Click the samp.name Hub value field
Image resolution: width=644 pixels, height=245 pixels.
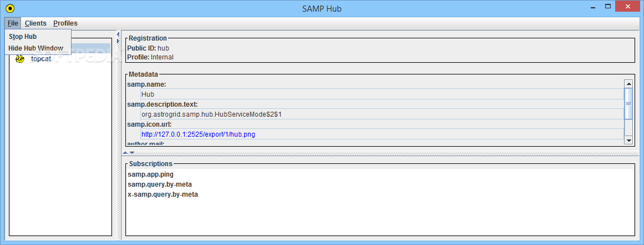point(382,94)
